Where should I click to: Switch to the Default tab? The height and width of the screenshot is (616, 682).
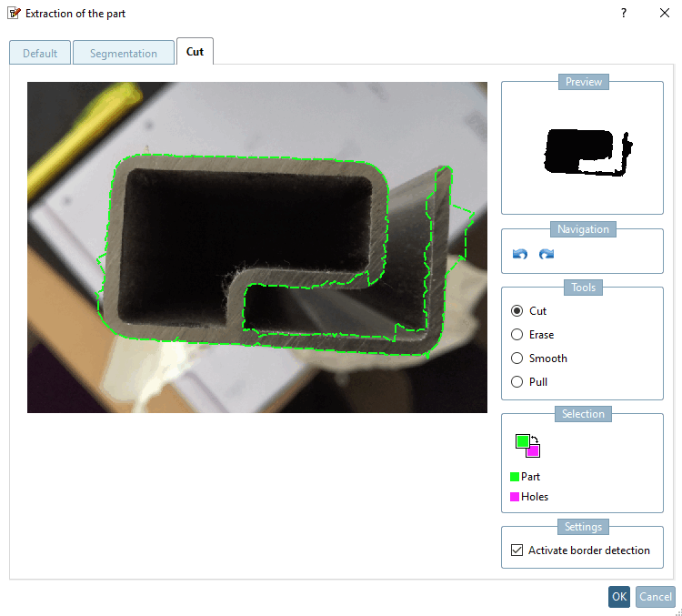(x=40, y=53)
